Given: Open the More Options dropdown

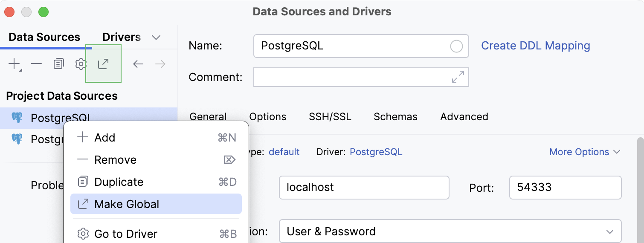Looking at the screenshot, I should (584, 152).
